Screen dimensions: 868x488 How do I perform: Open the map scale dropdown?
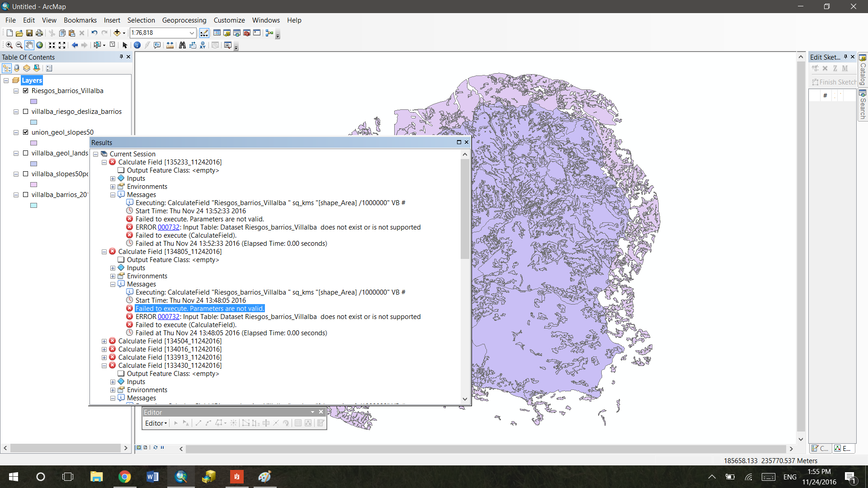[x=192, y=33]
